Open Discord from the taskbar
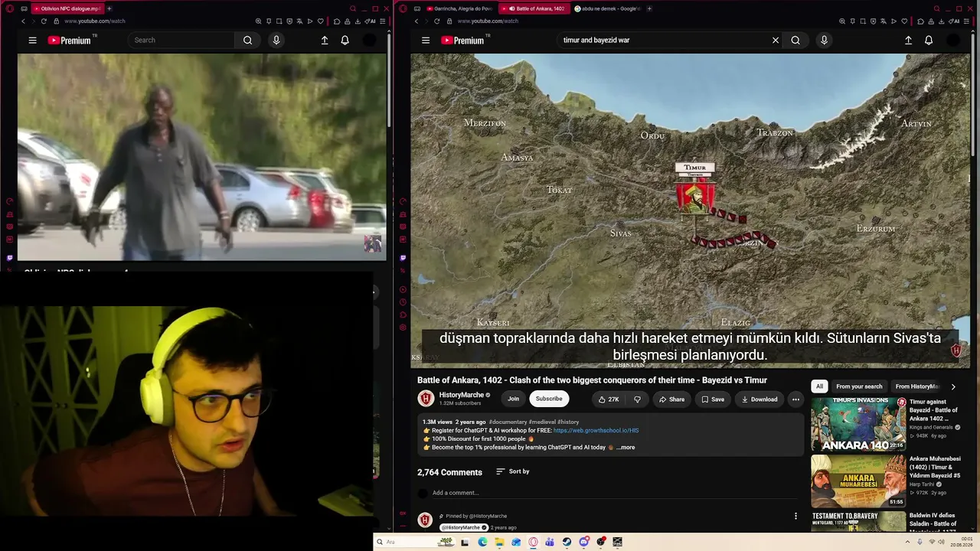 (x=584, y=542)
